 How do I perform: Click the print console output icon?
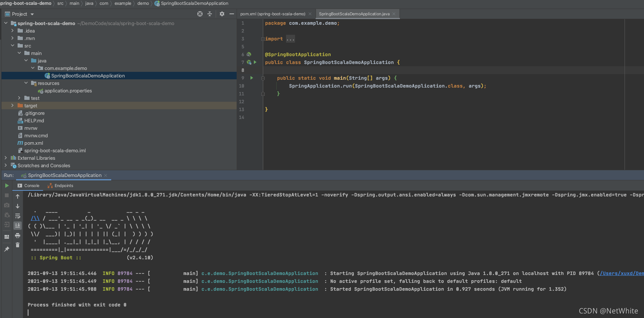pyautogui.click(x=18, y=235)
